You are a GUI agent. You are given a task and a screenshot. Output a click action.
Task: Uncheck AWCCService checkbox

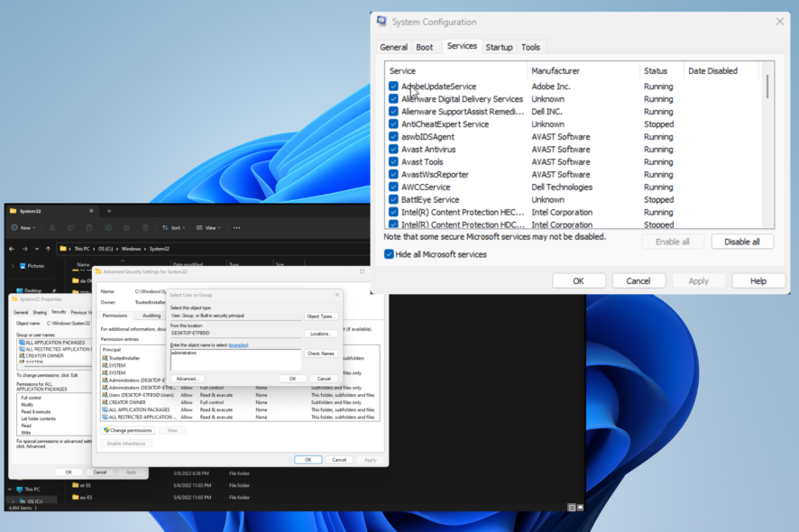(393, 187)
